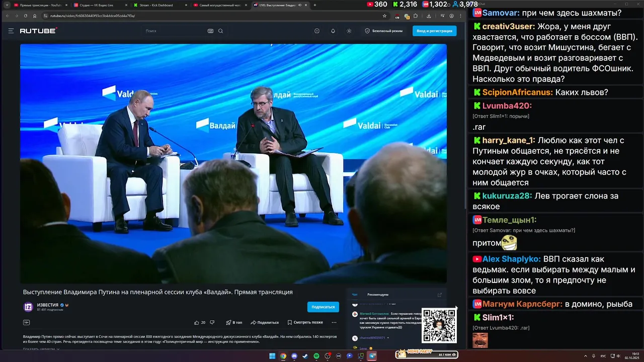Switch to the Рекомендуем tab
This screenshot has height=362, width=644.
pos(378,295)
